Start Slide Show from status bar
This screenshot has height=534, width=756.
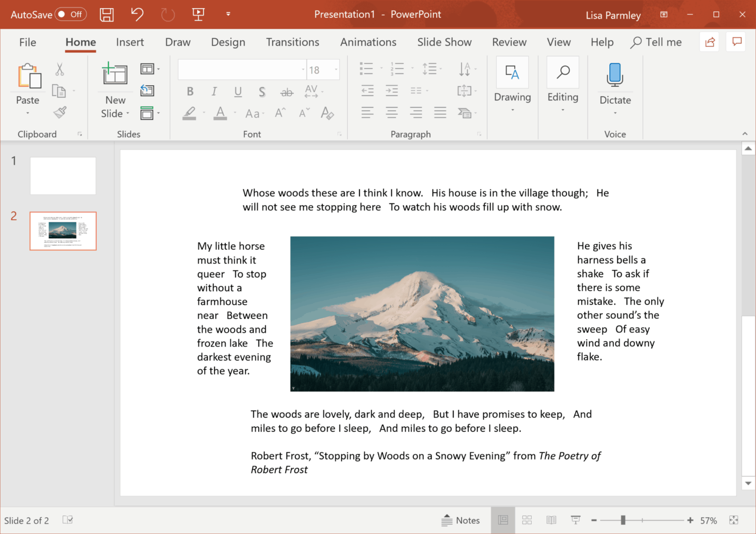point(576,520)
